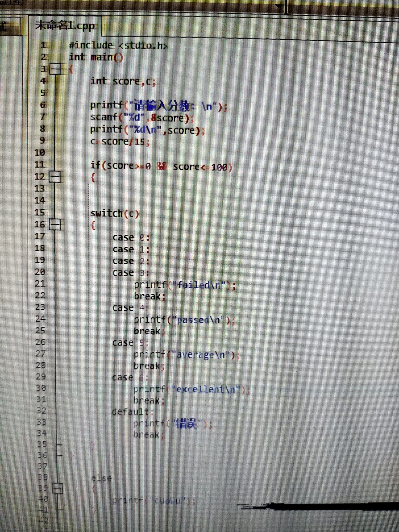Viewport: 399px width, 532px height.
Task: Click the int main() line
Action: pyautogui.click(x=96, y=57)
